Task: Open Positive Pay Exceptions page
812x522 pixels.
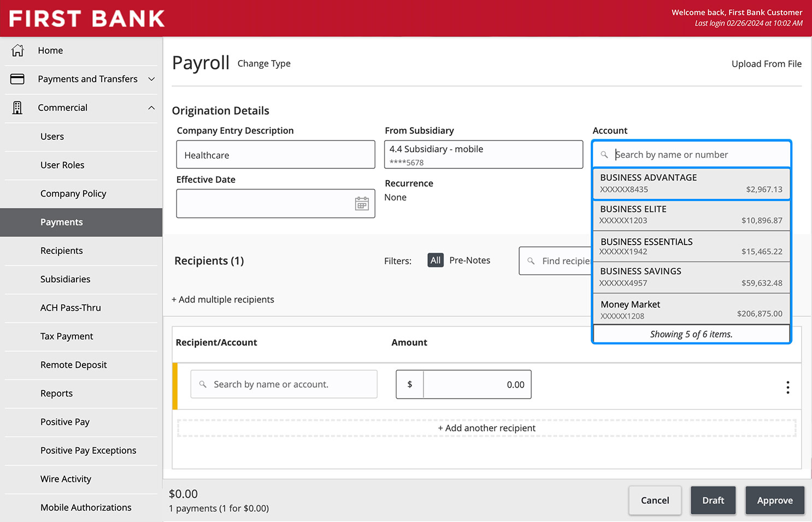Action: (x=89, y=450)
